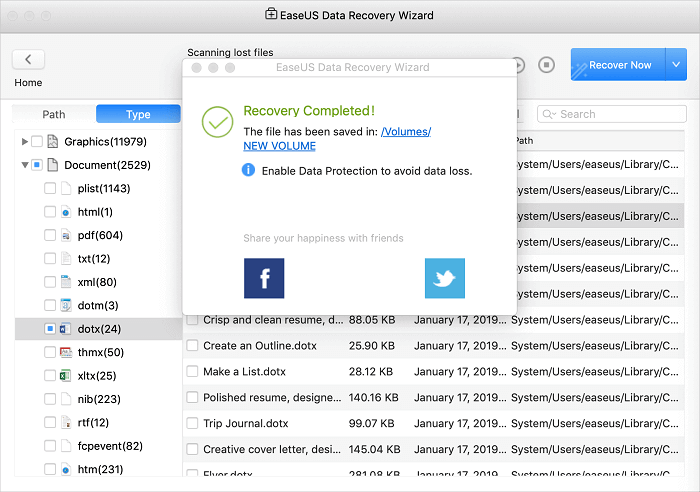700x492 pixels.
Task: Select the Polished resume file row name
Action: (x=272, y=397)
